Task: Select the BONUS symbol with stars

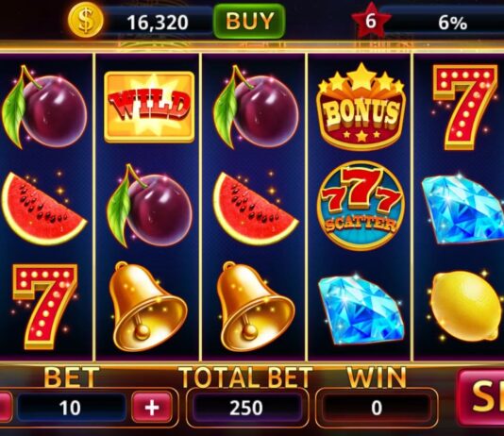Action: click(361, 106)
